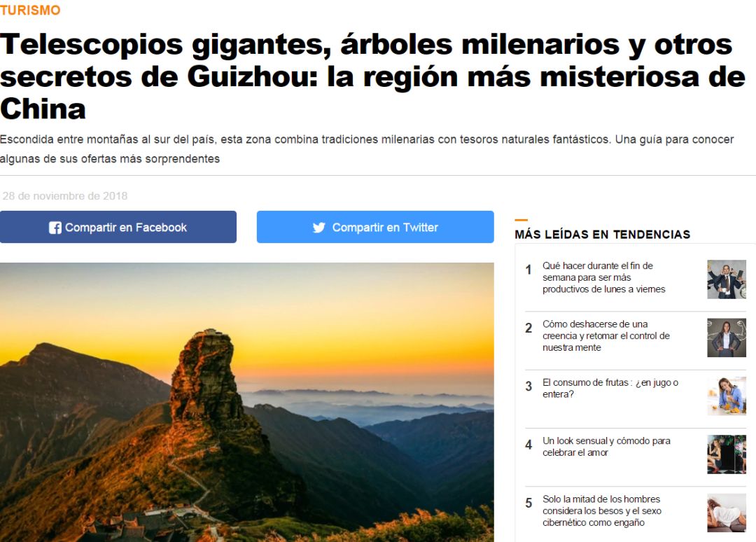This screenshot has width=756, height=542.
Task: Open the thumbnail of woman lying down
Action: tap(726, 513)
